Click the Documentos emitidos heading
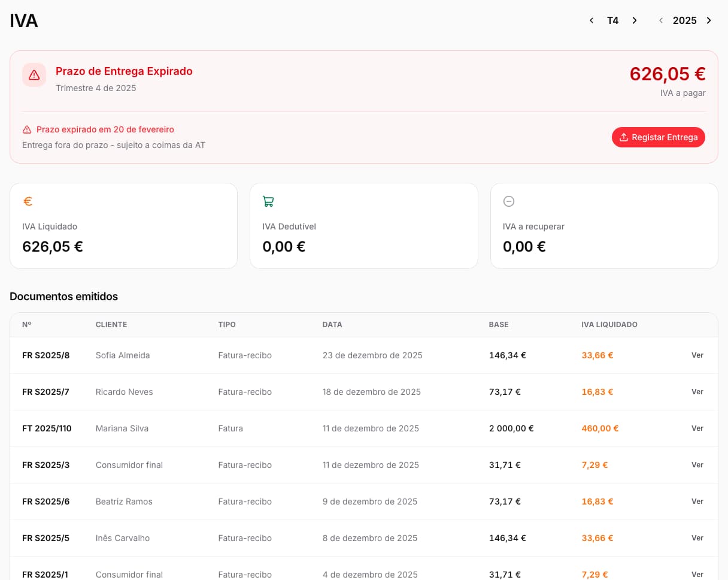This screenshot has width=728, height=580. coord(64,297)
